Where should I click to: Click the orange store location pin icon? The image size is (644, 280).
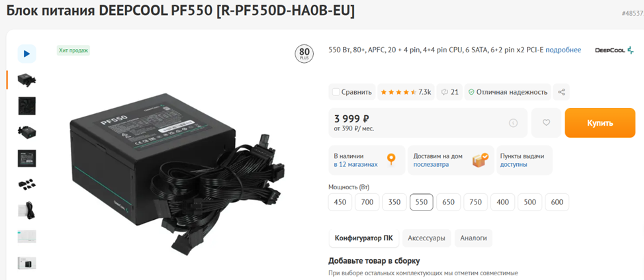point(392,159)
